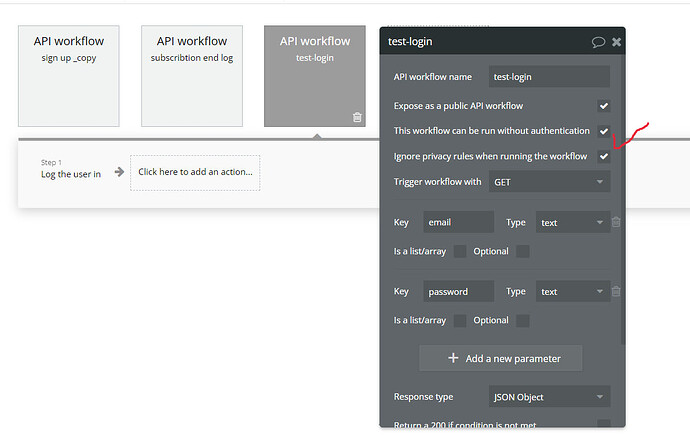Click here to add an action box
Image resolution: width=690 pixels, height=442 pixels.
point(195,173)
